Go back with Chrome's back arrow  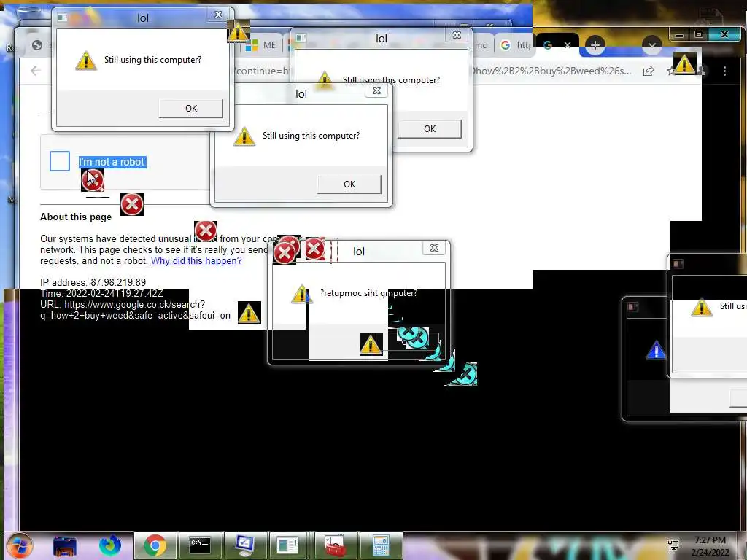click(35, 71)
